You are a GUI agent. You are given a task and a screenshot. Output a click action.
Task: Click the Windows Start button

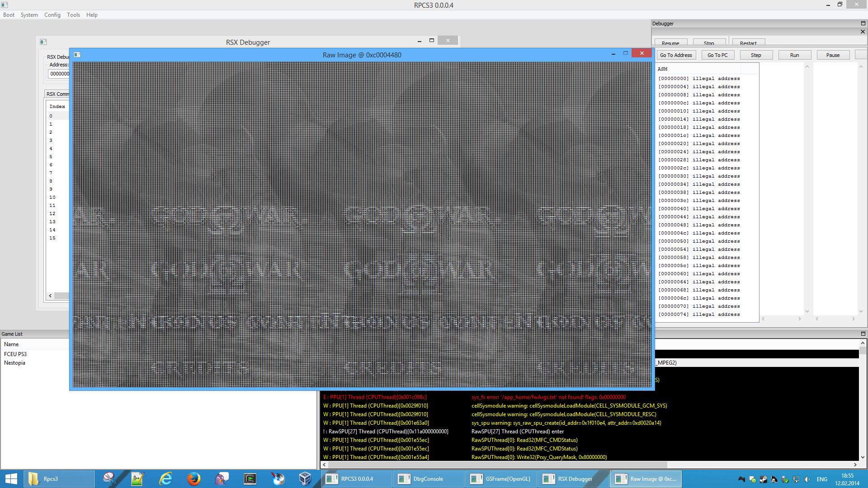click(x=11, y=479)
